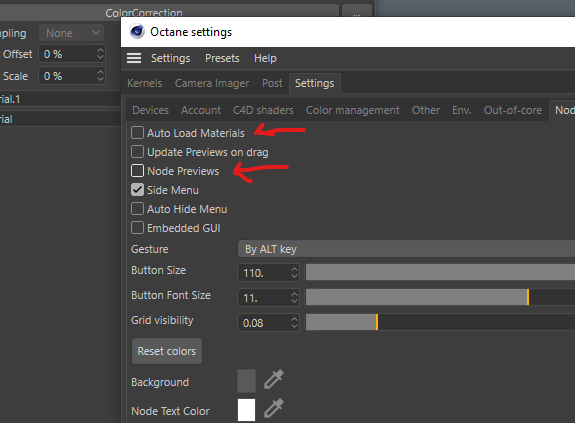Click the Node Text Color white swatch
This screenshot has height=423, width=575.
point(246,410)
